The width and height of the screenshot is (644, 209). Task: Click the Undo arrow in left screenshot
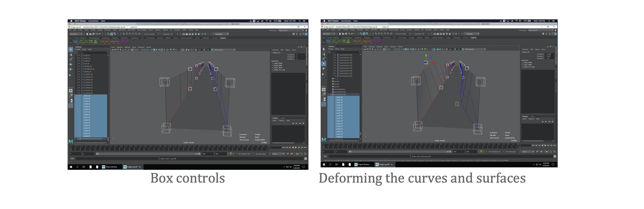pos(96,34)
